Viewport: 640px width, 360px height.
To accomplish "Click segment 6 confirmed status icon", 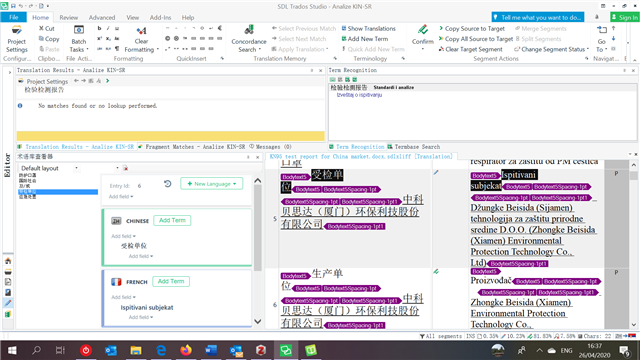I will coord(436,271).
